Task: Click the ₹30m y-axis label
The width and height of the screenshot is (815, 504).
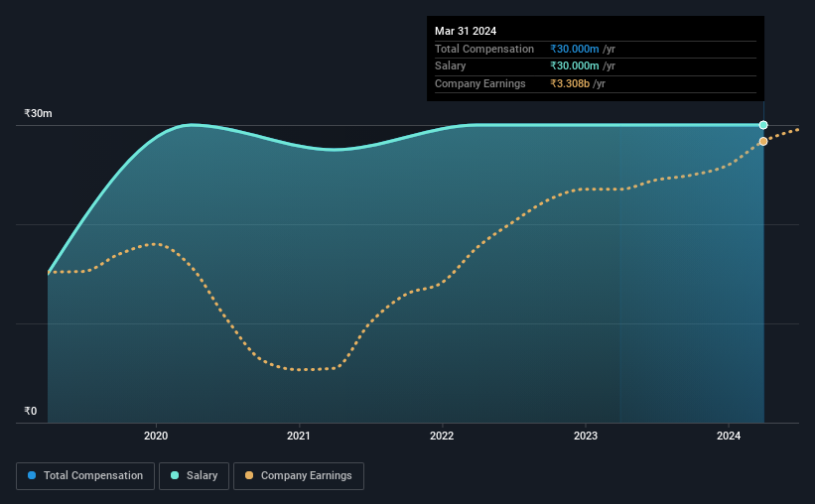Action: 38,113
